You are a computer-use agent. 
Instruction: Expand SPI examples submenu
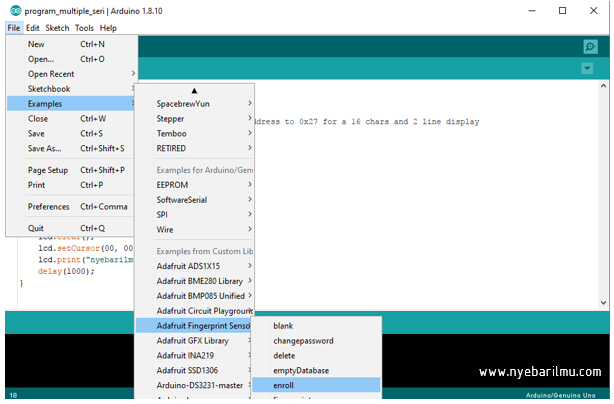coord(195,215)
